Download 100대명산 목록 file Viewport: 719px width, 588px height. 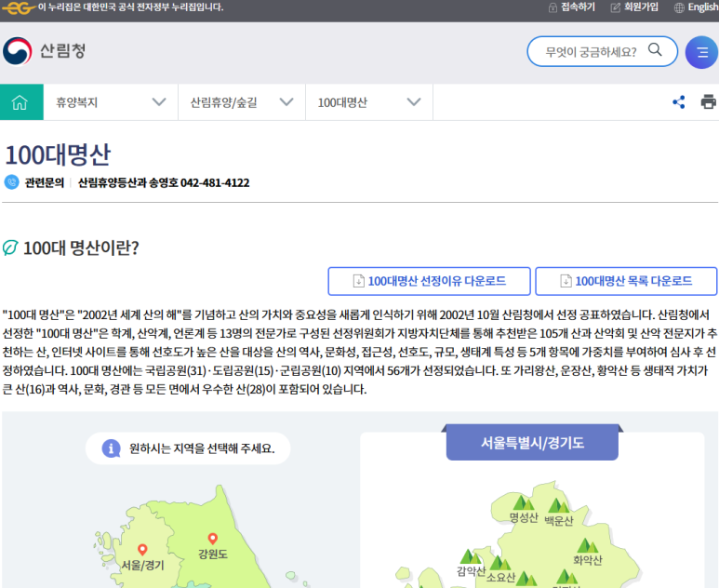click(x=626, y=281)
